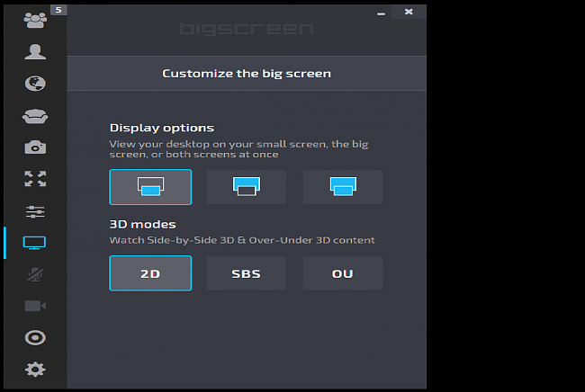Image resolution: width=585 pixels, height=392 pixels.
Task: Click the globe icon in sidebar
Action: pos(34,84)
